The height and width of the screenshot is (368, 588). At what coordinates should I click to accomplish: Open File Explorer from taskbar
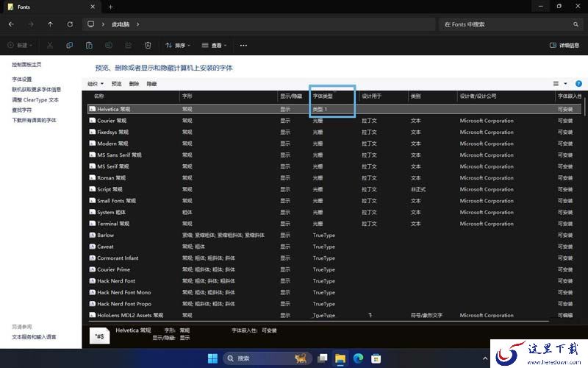[340, 358]
